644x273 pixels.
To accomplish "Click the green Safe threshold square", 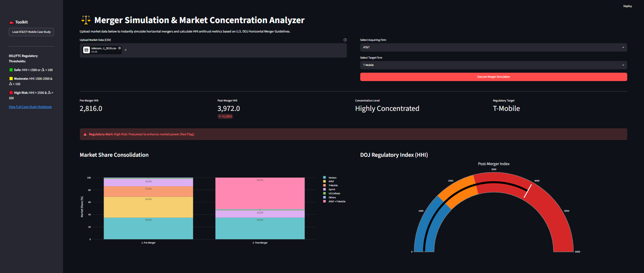I will (x=11, y=70).
